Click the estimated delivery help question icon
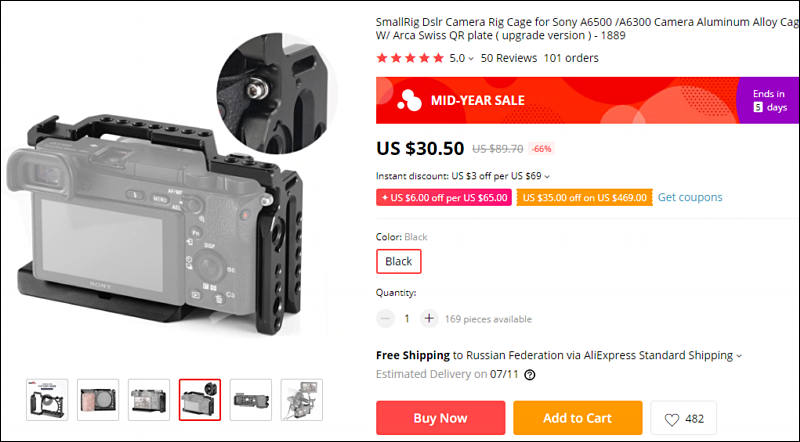 tap(530, 375)
